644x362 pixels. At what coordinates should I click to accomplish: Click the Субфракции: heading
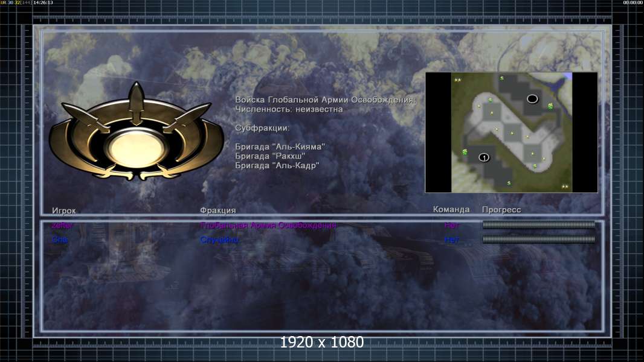[x=262, y=128]
